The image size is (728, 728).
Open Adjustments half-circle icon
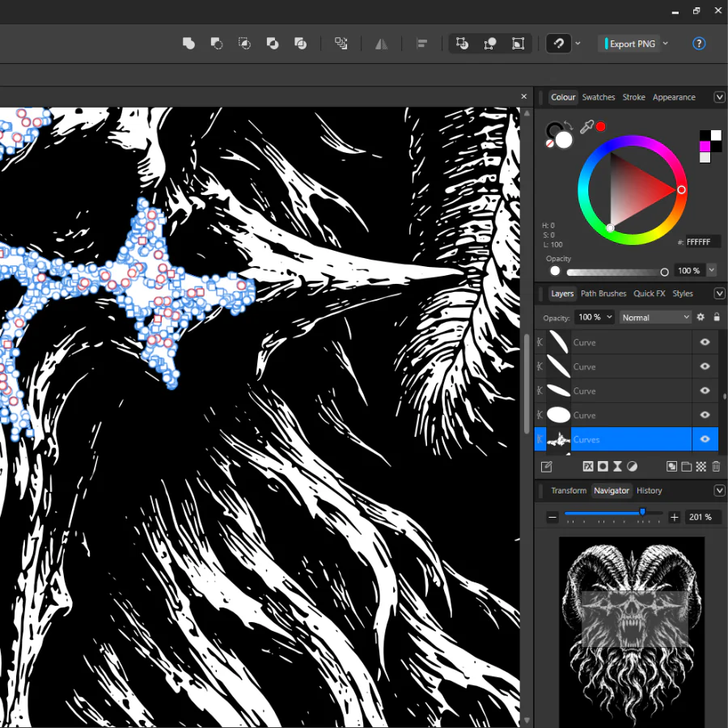(x=632, y=467)
